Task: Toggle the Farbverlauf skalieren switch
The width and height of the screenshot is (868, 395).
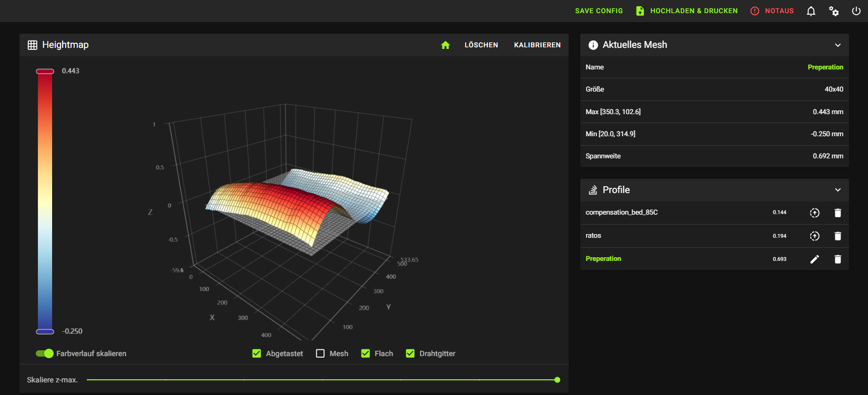Action: point(45,353)
